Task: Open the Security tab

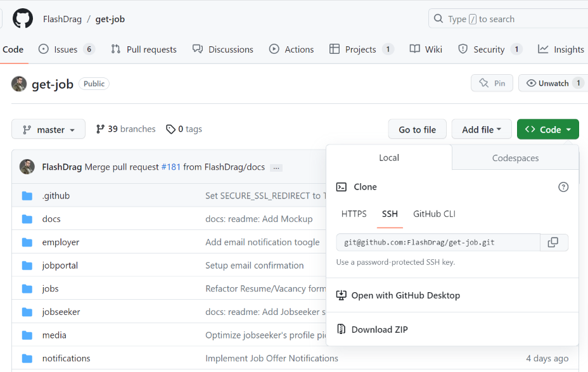Action: 490,49
